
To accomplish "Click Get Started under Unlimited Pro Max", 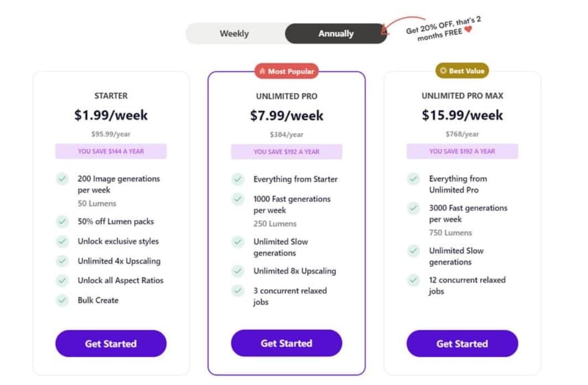I will click(462, 344).
